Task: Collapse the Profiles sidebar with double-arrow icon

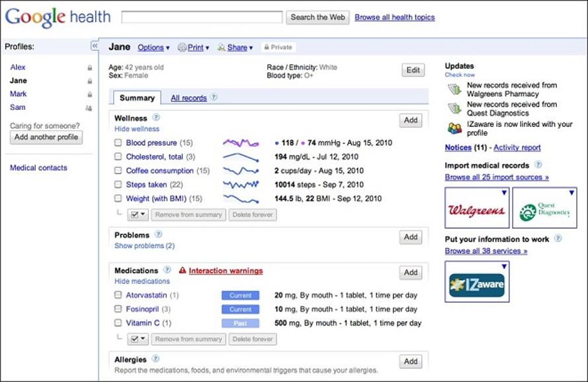Action: point(95,46)
